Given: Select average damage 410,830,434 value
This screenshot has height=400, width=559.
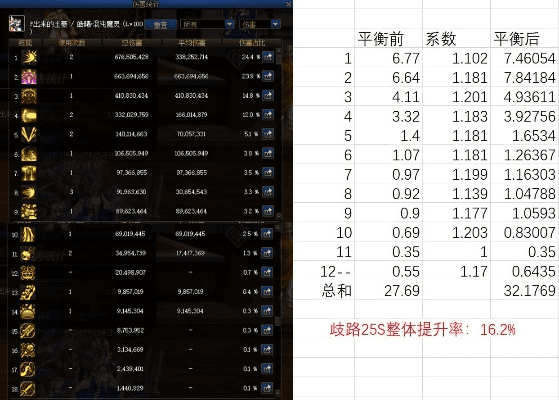Looking at the screenshot, I should pyautogui.click(x=191, y=96).
